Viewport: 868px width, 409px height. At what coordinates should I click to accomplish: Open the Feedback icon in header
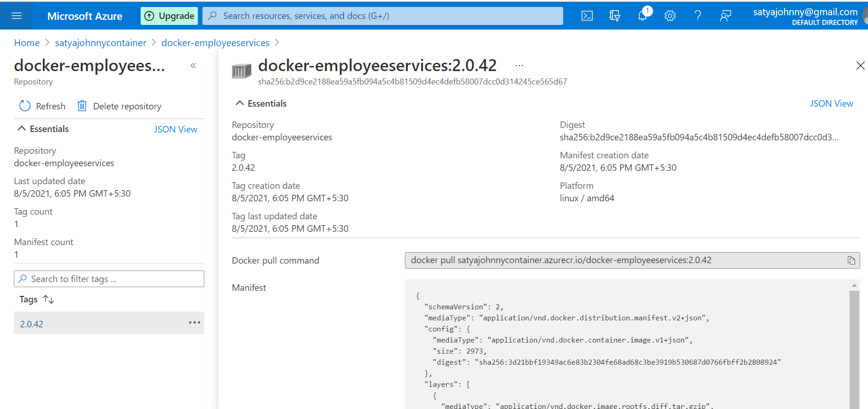(x=725, y=16)
